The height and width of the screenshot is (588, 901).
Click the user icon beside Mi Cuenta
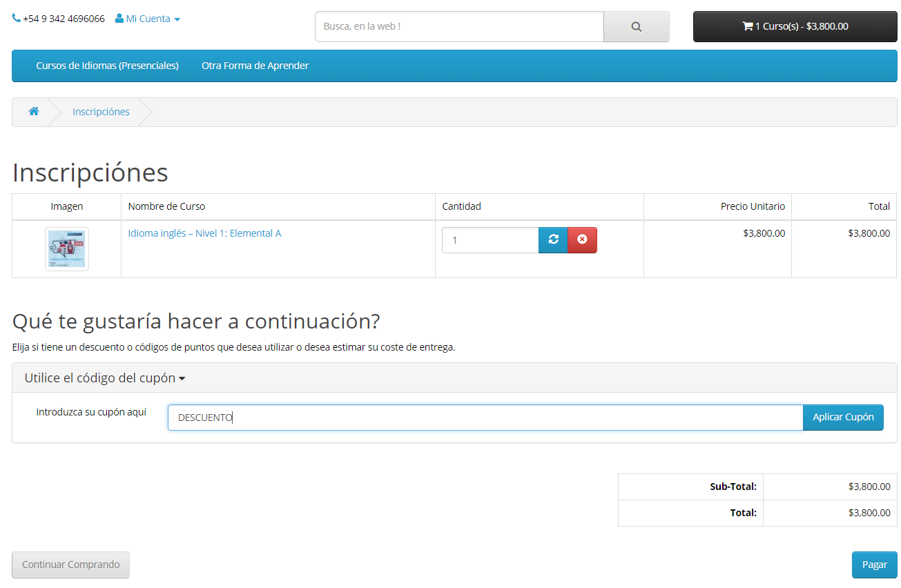(x=119, y=17)
